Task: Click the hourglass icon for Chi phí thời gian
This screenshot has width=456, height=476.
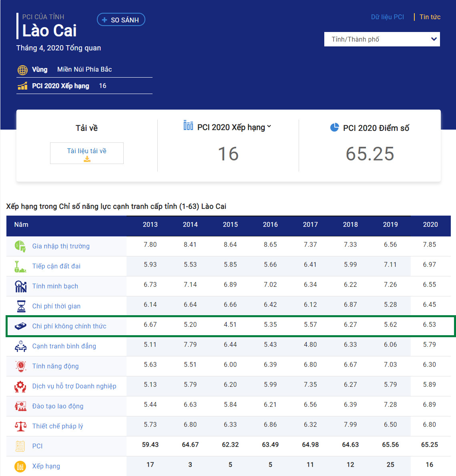Action: click(21, 306)
